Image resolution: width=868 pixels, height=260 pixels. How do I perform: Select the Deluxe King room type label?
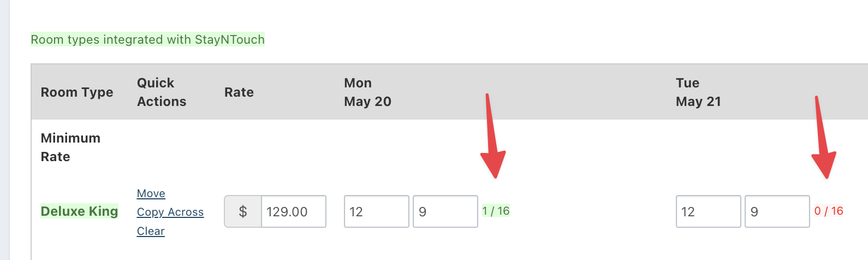pyautogui.click(x=79, y=211)
